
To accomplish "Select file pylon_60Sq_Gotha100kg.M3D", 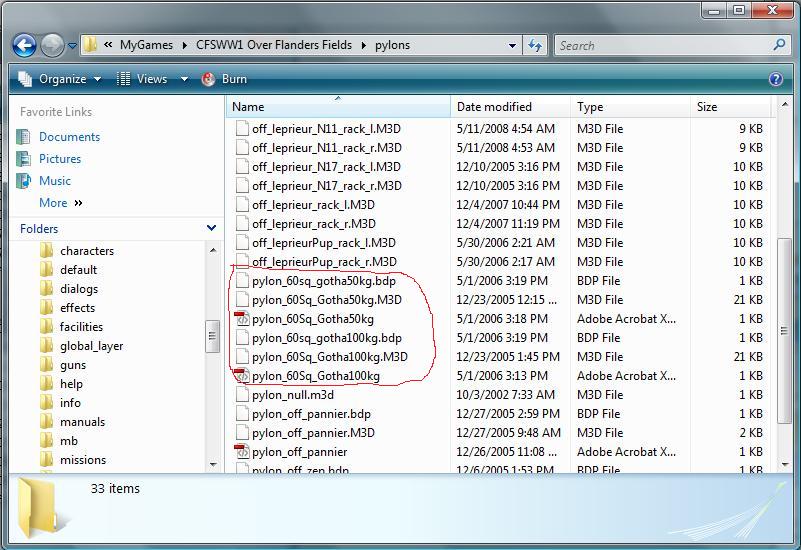I will [329, 357].
